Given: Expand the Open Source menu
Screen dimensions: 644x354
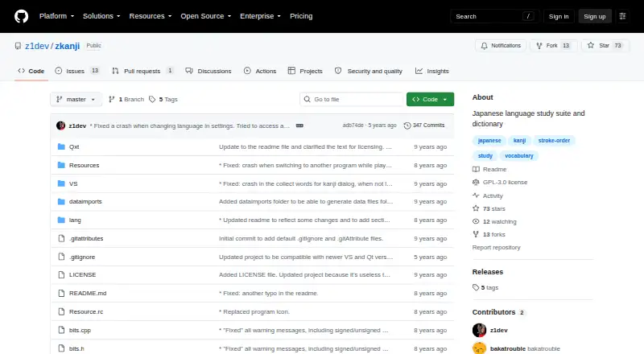Looking at the screenshot, I should click(206, 16).
